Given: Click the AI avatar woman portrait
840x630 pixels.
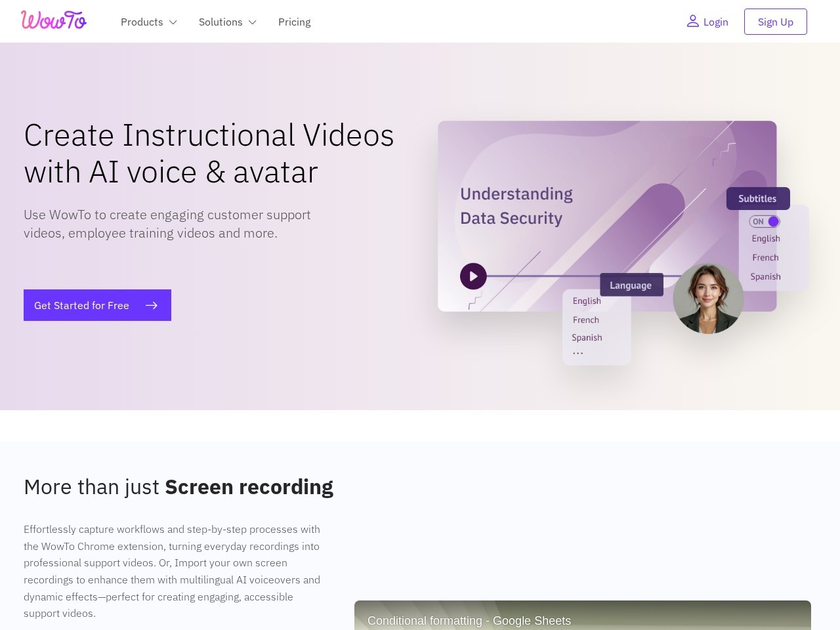Looking at the screenshot, I should pos(708,299).
